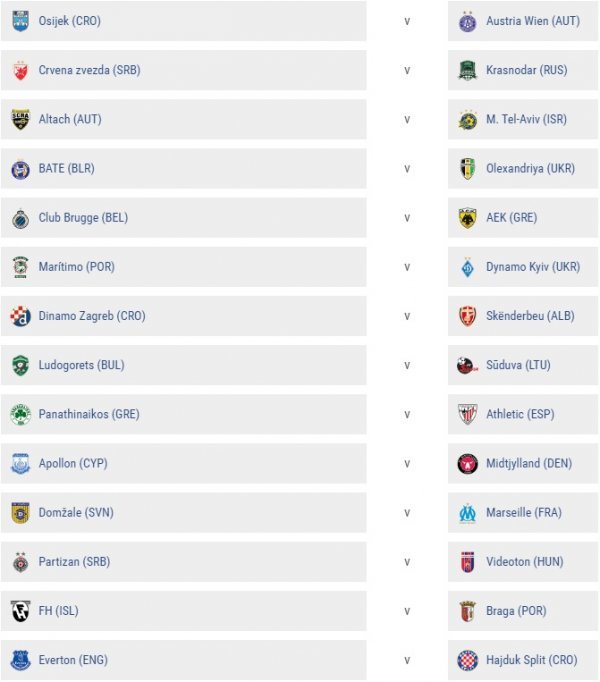600x682 pixels.
Task: Open the Videoton (HUN) team link
Action: pos(524,562)
